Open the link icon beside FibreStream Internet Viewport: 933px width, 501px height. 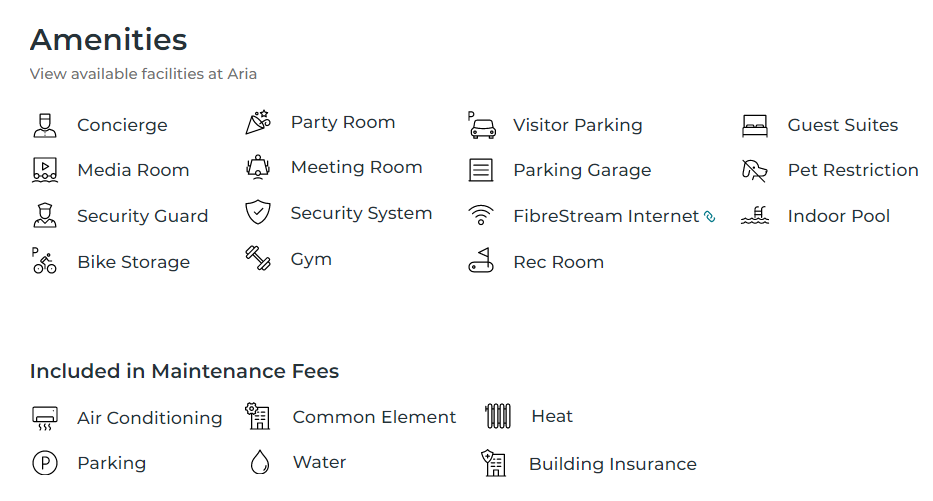coord(709,217)
